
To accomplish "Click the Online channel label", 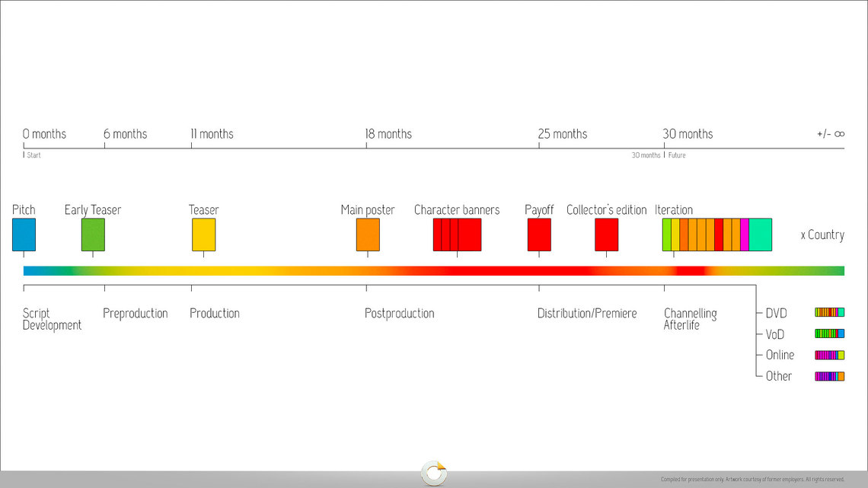I will click(780, 356).
